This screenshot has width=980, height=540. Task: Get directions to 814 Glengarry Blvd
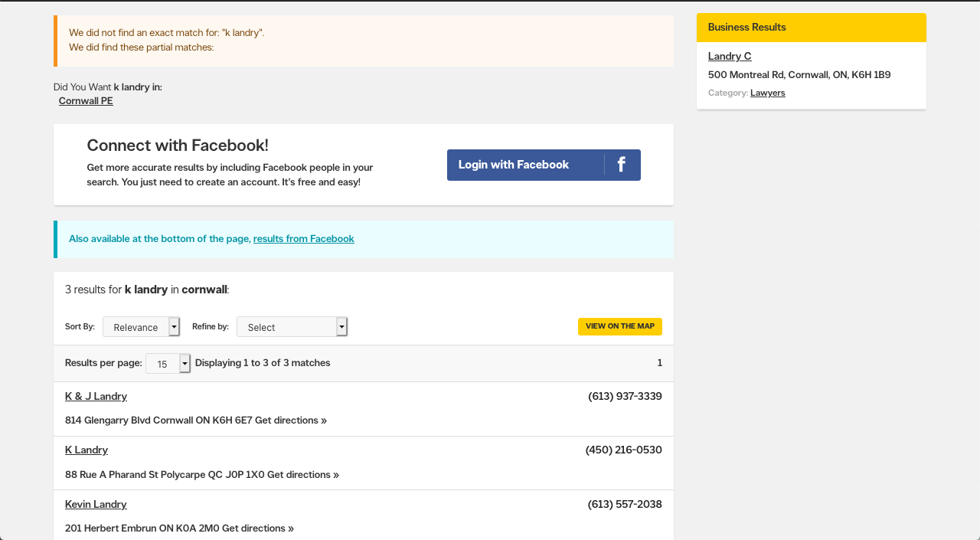click(291, 421)
